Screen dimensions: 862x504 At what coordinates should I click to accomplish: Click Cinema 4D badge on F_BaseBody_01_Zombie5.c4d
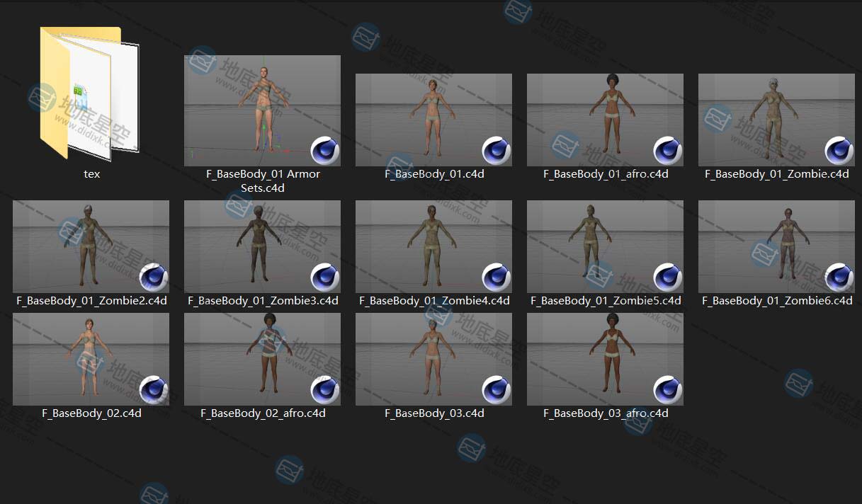(668, 277)
